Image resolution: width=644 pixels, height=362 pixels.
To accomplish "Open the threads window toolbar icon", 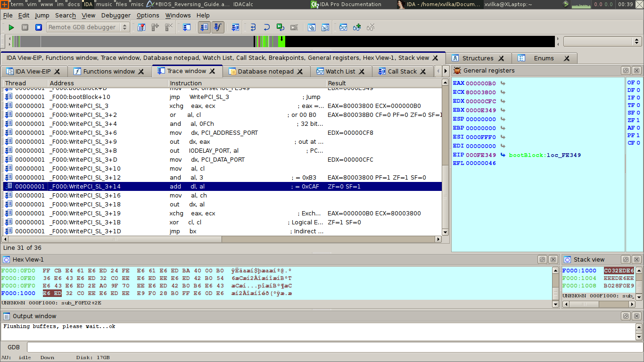I will [312, 27].
